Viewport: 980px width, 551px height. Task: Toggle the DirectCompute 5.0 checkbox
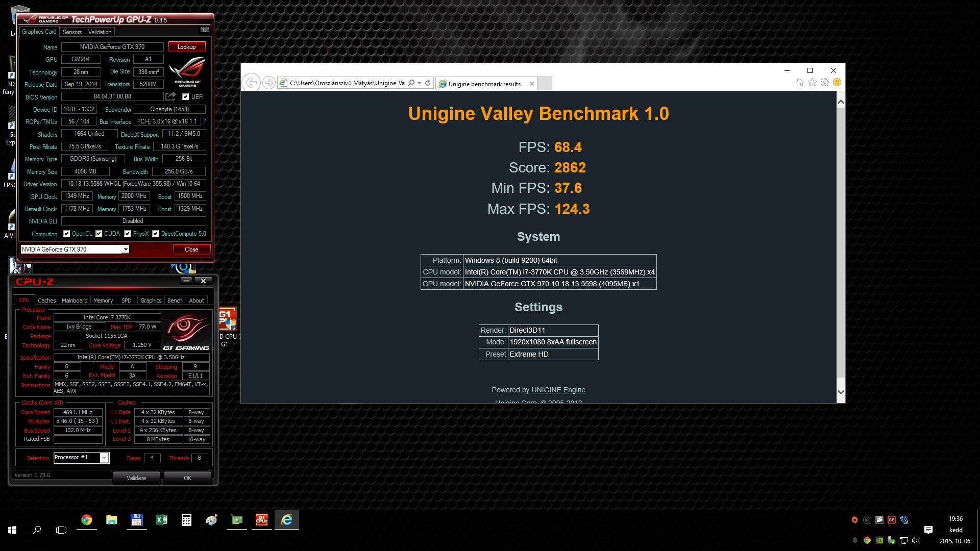[156, 234]
